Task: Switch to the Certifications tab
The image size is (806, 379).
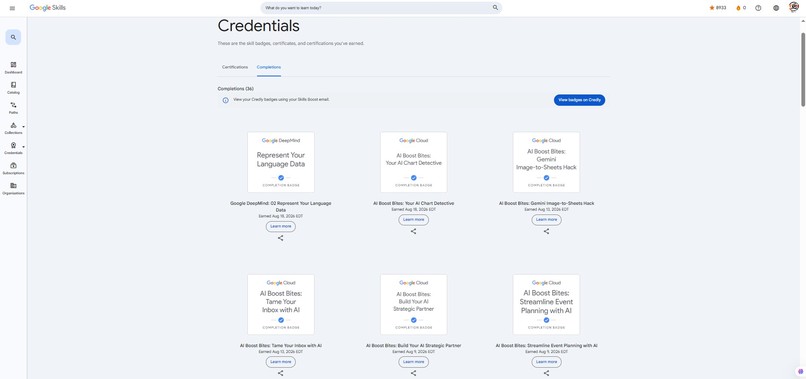Action: point(235,67)
